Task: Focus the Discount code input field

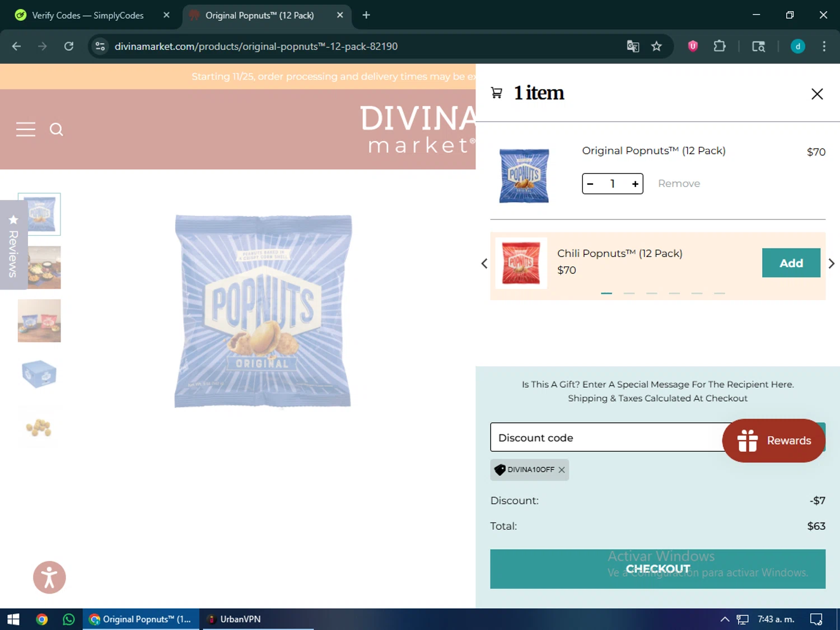Action: (608, 437)
